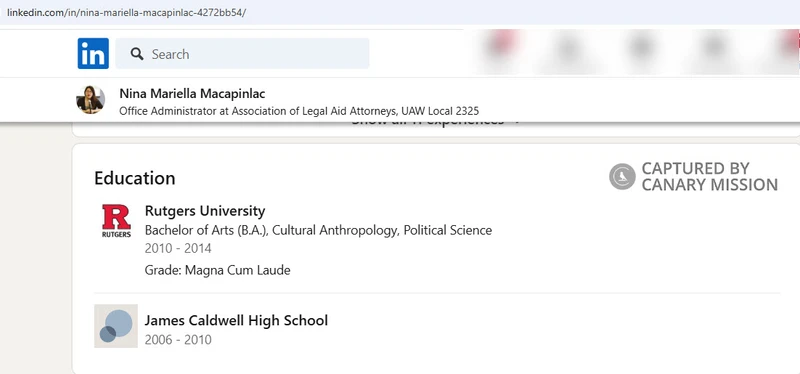The width and height of the screenshot is (800, 374).
Task: Expand the partially hidden Show all experiences link
Action: pyautogui.click(x=428, y=123)
